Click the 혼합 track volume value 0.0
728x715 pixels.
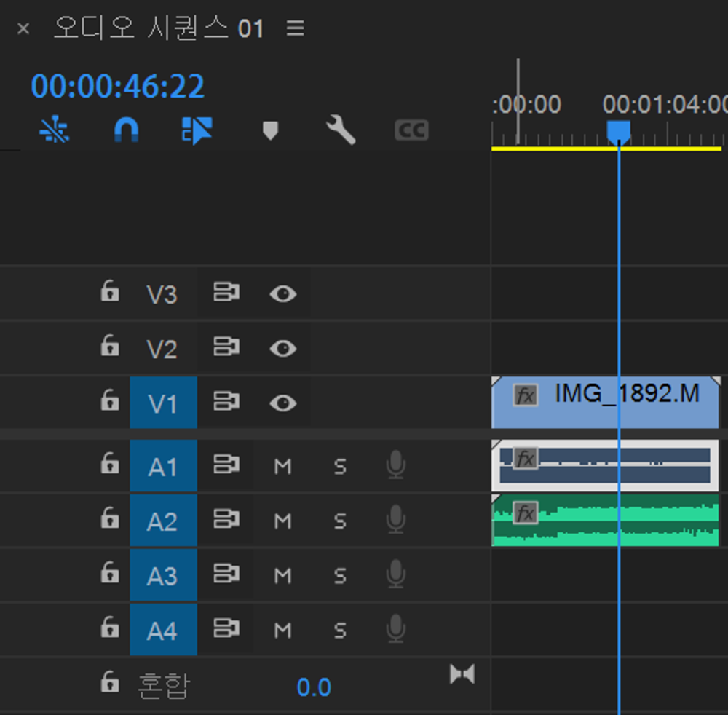(x=314, y=687)
